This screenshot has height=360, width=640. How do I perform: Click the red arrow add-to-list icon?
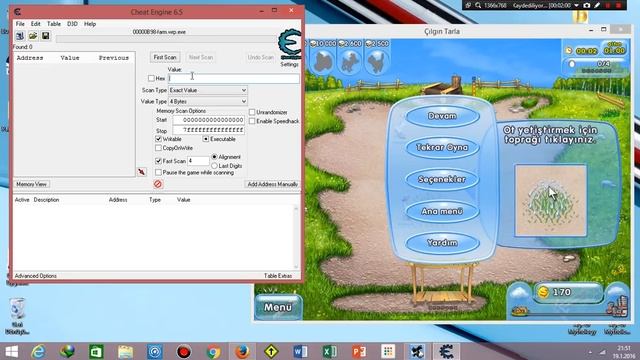pos(141,172)
